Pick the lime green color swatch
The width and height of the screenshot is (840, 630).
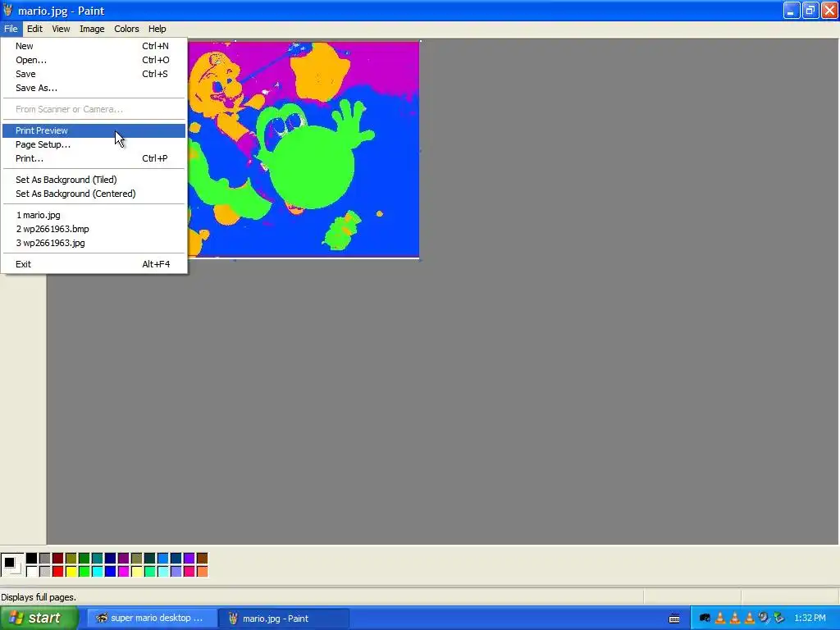pyautogui.click(x=84, y=572)
